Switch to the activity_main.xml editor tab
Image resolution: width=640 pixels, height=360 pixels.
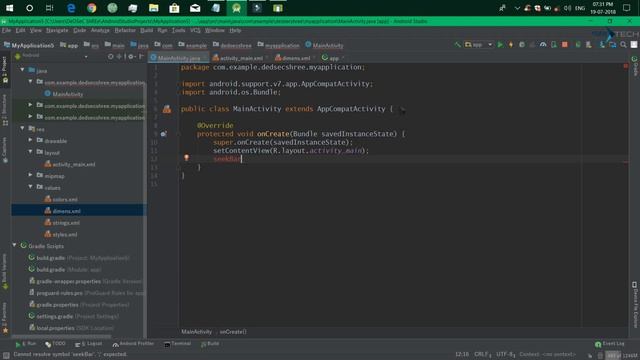(240, 58)
